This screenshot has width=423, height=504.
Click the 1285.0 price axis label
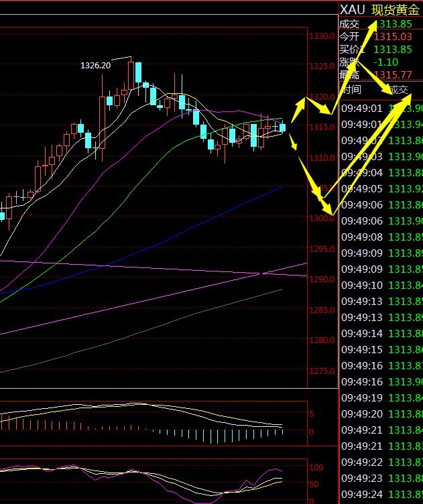pos(322,310)
